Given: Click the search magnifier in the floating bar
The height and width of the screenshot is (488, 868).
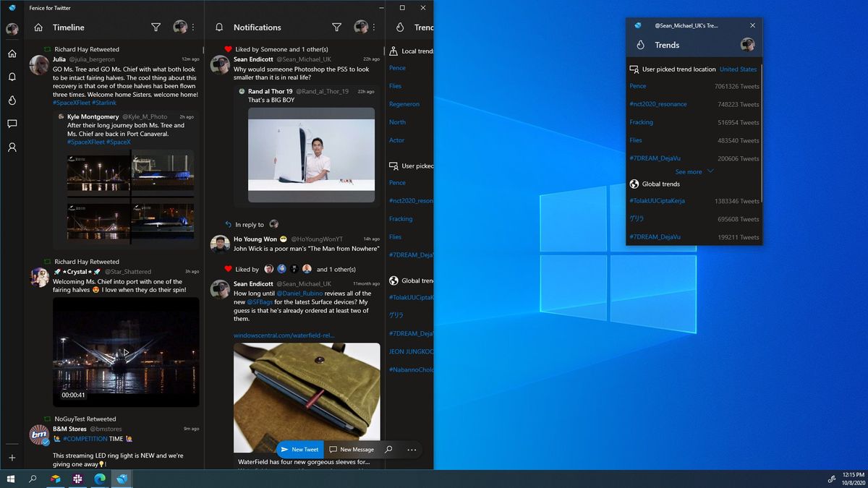Looking at the screenshot, I should 389,449.
